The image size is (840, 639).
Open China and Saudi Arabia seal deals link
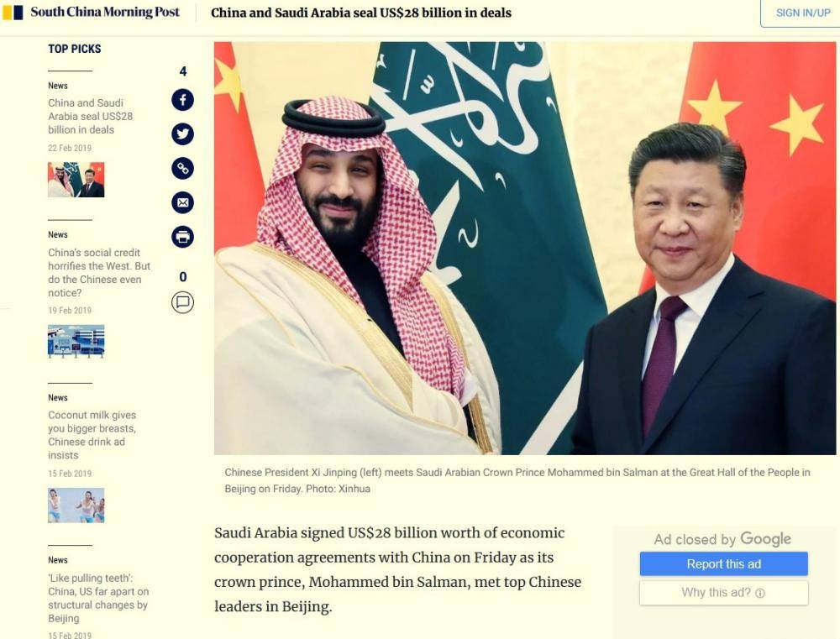pyautogui.click(x=91, y=116)
